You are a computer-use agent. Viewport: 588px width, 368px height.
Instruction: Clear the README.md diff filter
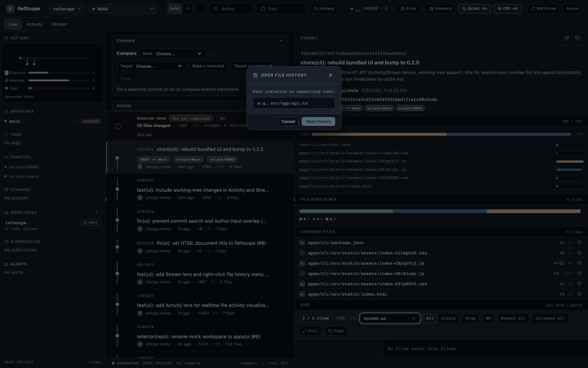[414, 318]
